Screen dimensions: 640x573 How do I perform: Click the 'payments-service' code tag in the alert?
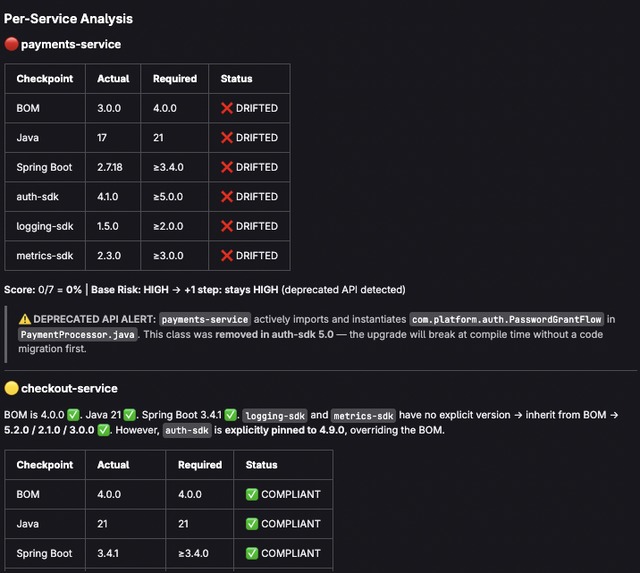click(x=205, y=319)
